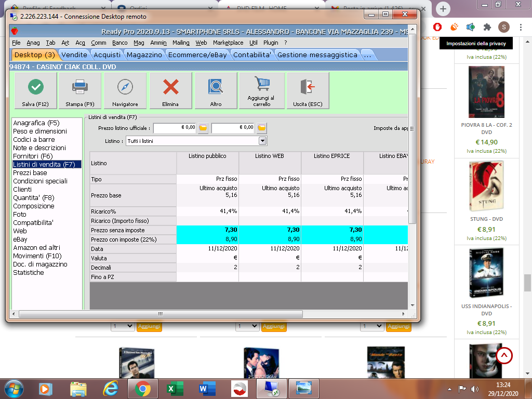The image size is (532, 399).
Task: Open 'USS INDIANAPOLIS - DVD' product link
Action: click(x=486, y=310)
